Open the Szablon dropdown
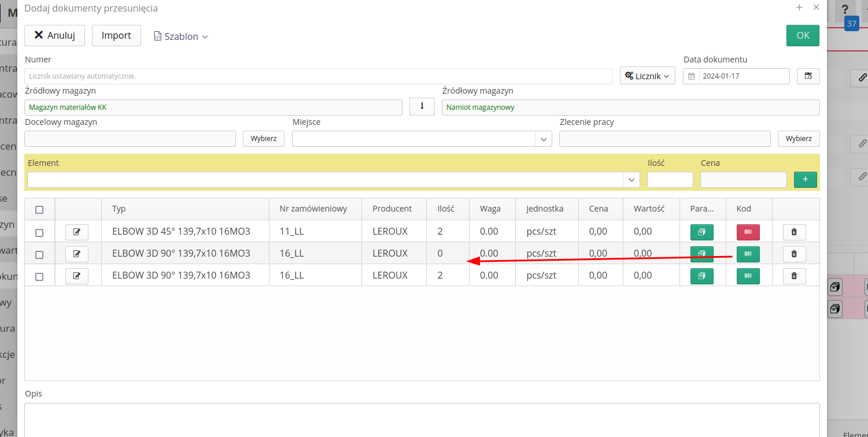Viewport: 868px width, 437px height. (181, 36)
